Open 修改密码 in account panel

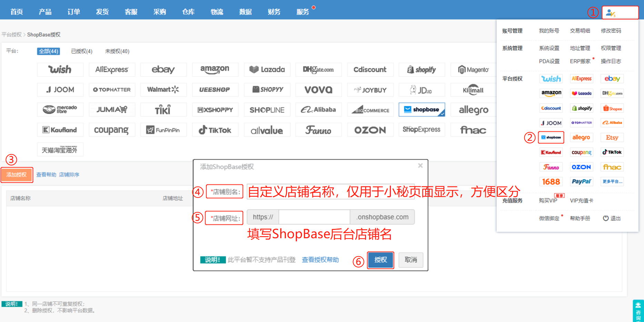pos(611,31)
